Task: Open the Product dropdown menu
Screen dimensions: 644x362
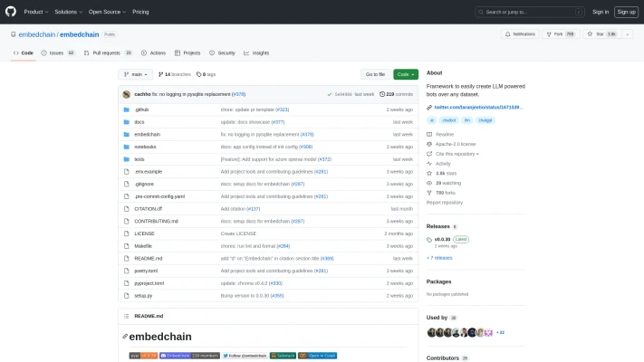Action: point(36,12)
